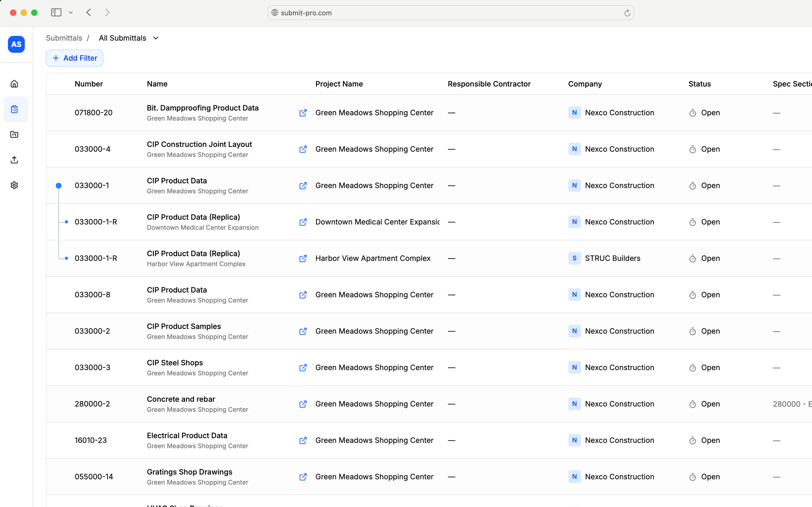Click the Add Filter button
Image resolution: width=812 pixels, height=507 pixels.
74,58
